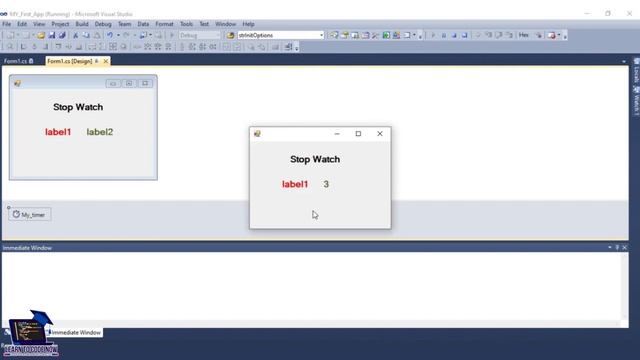Select label1 in the form designer

tap(58, 132)
